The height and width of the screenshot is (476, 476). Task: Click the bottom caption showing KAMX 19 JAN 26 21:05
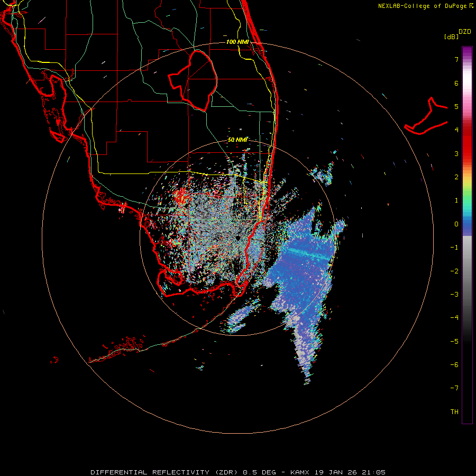[239, 472]
